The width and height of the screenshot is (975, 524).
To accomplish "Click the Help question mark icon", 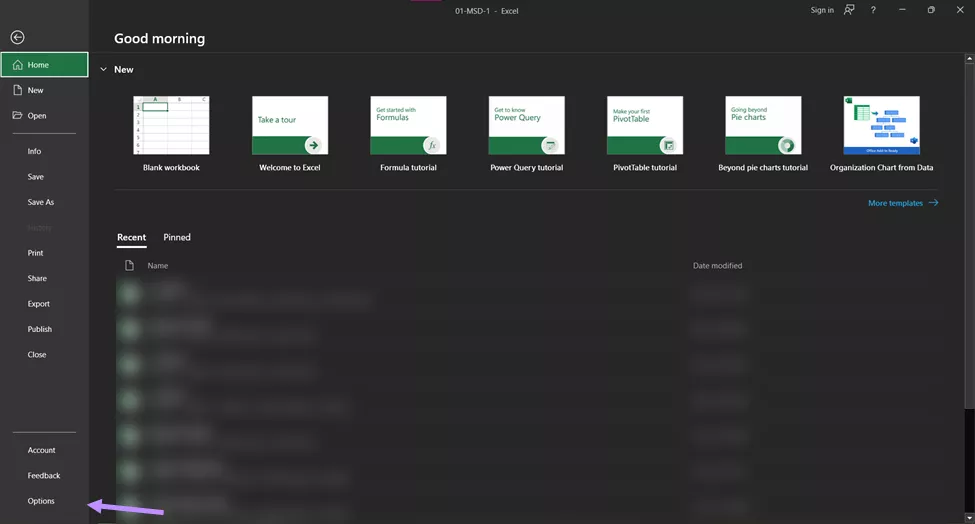I will [874, 10].
